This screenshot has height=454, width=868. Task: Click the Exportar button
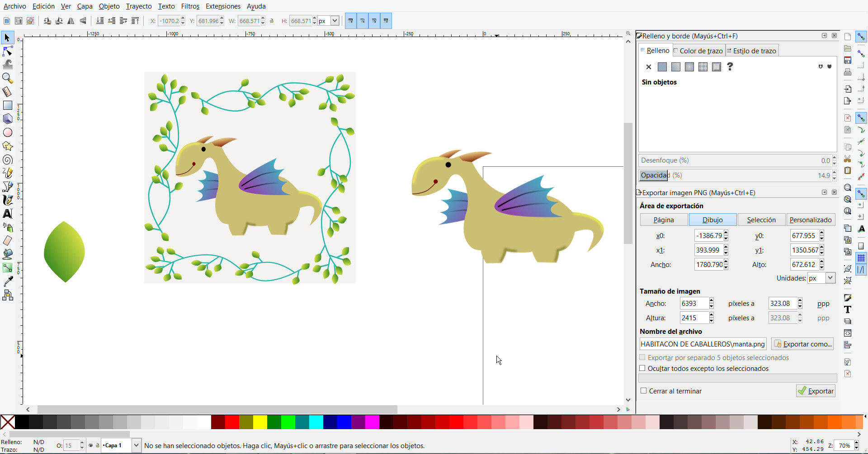pos(816,391)
